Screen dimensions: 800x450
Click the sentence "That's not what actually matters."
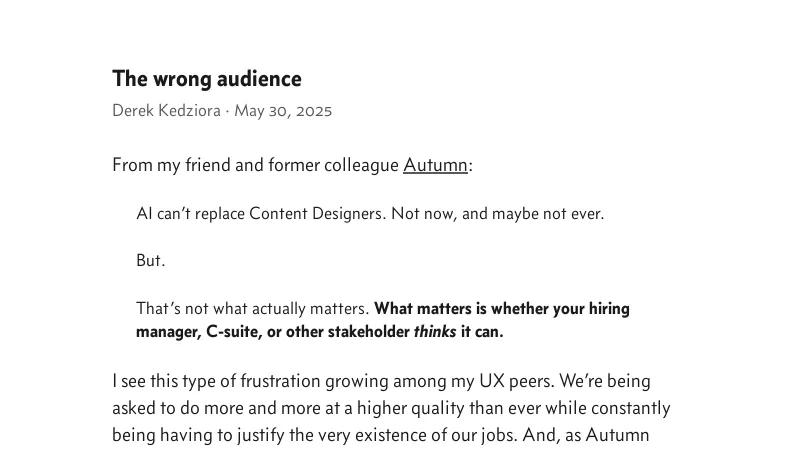(x=252, y=309)
